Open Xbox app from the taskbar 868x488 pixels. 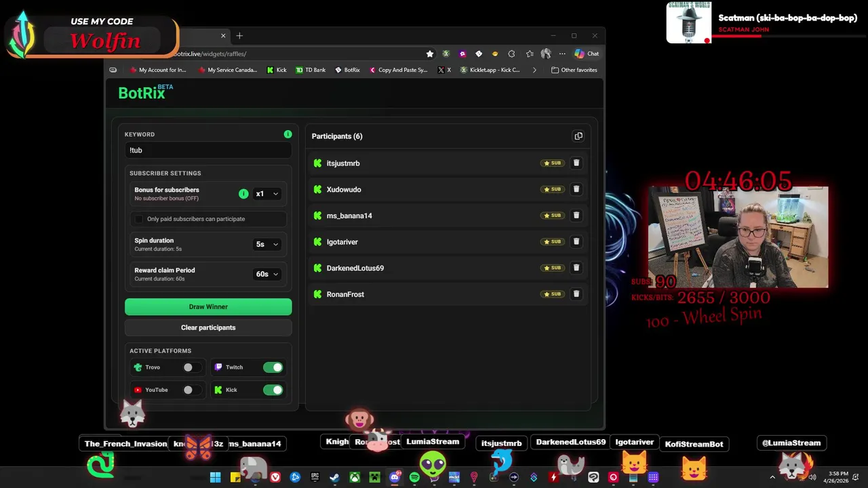click(355, 477)
